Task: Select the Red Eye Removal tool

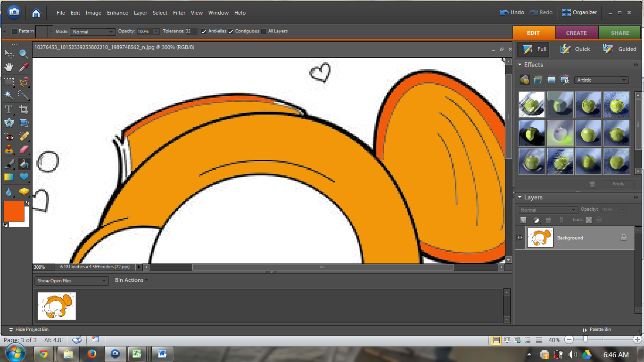Action: point(9,137)
